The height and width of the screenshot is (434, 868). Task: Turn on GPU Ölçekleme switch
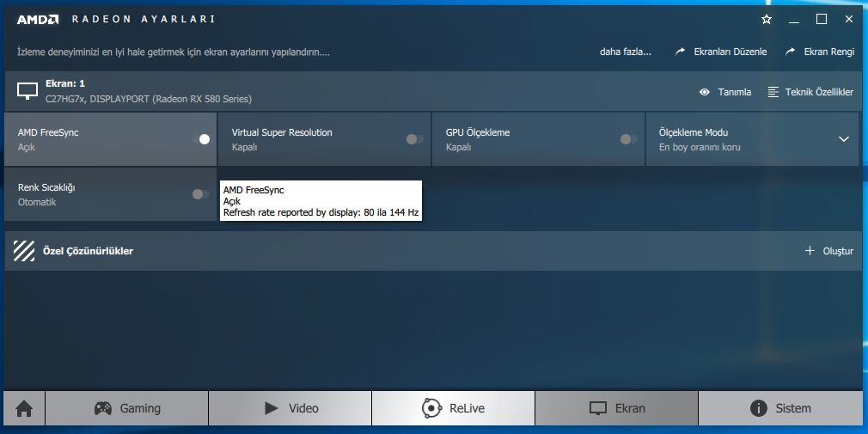[x=628, y=139]
